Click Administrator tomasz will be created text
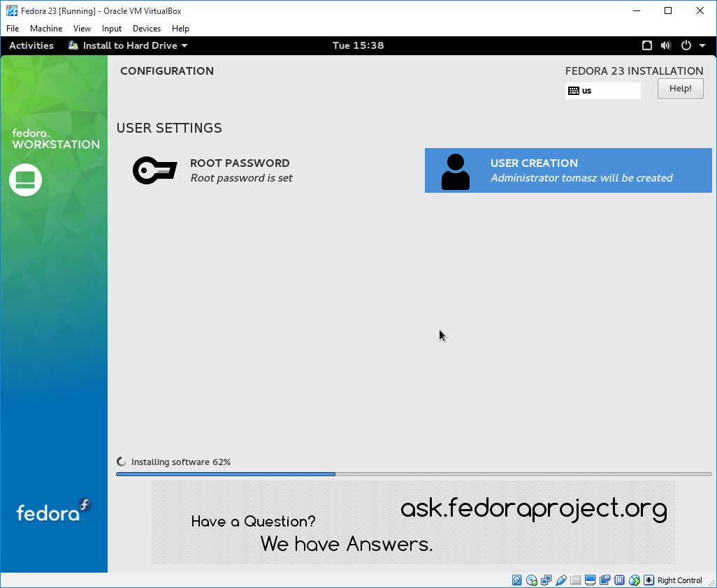Screen dimensions: 717x588 point(581,177)
